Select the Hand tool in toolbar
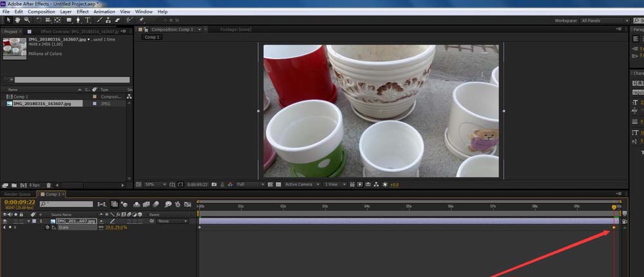This screenshot has width=644, height=277. click(17, 21)
